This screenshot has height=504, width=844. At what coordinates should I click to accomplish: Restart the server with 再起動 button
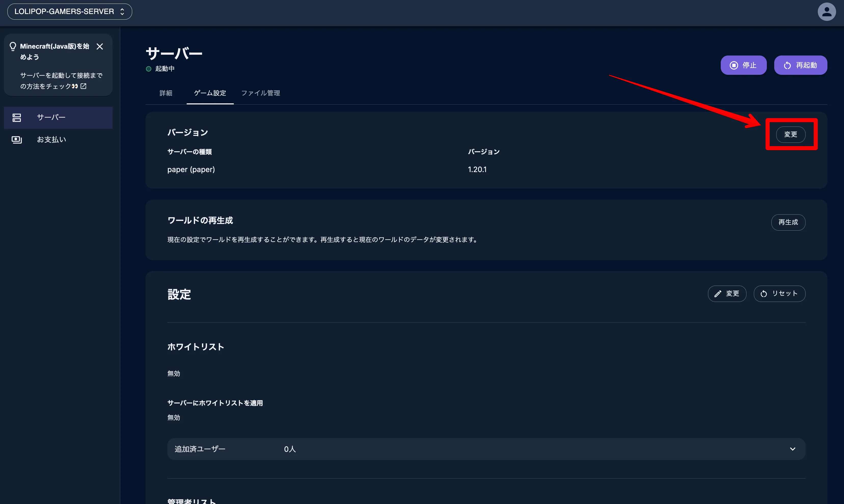click(800, 65)
